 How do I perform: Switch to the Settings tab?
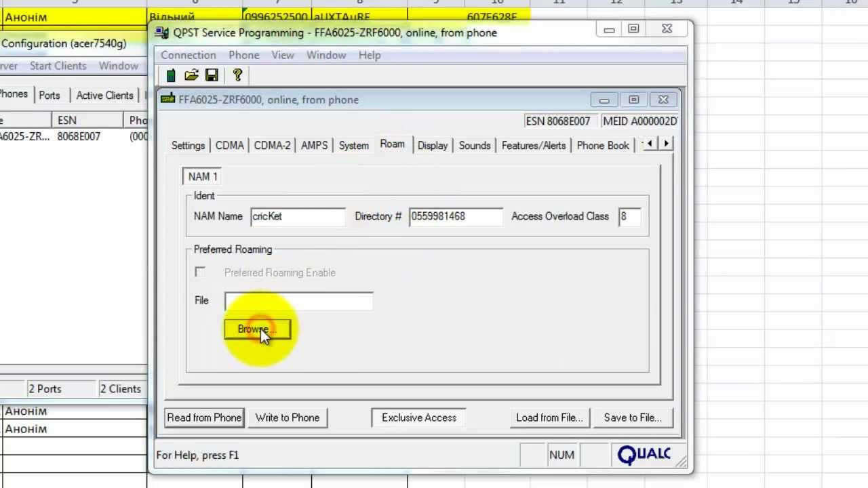tap(188, 146)
